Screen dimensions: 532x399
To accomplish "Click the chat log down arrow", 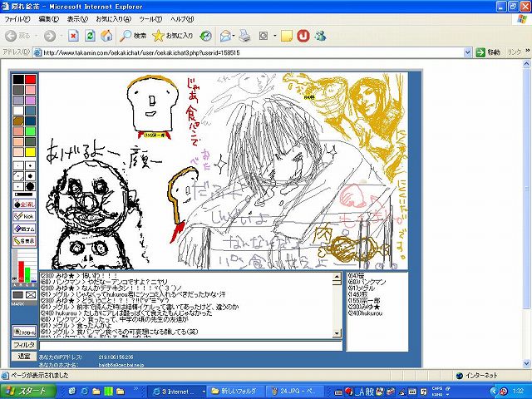I will (337, 333).
